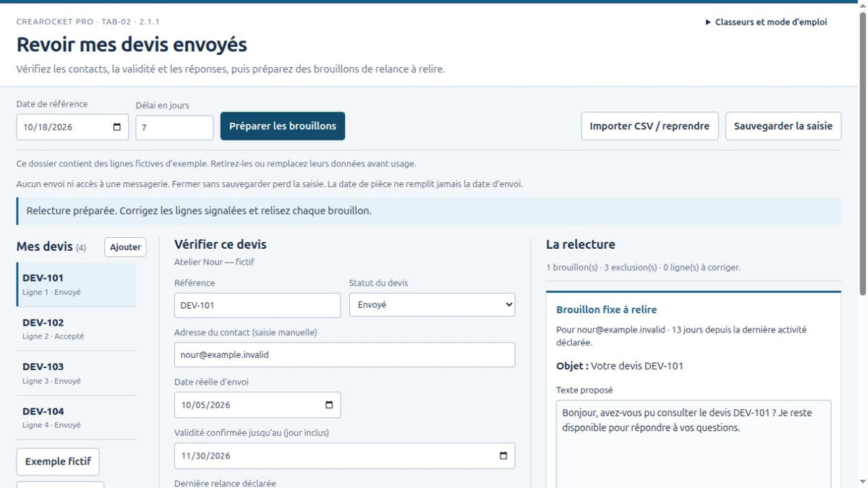Click 'Pour nour@example.invalid · 13 jours' text
This screenshot has width=868, height=488.
pyautogui.click(x=681, y=336)
